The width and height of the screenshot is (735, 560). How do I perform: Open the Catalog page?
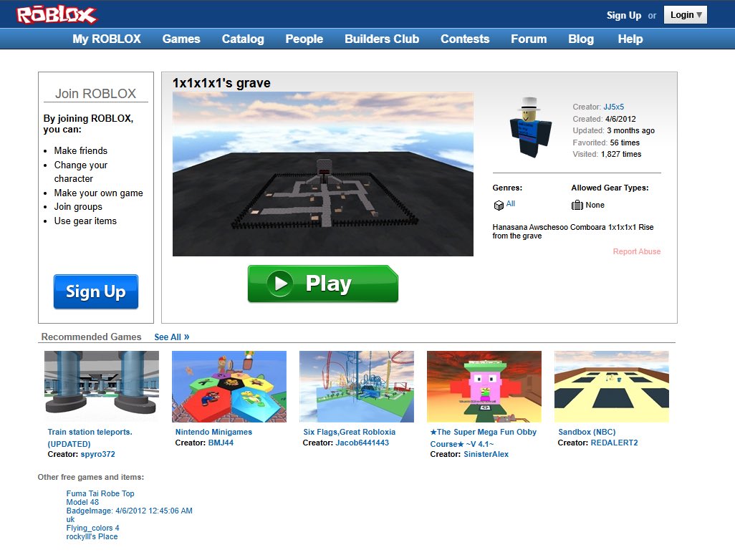coord(243,39)
